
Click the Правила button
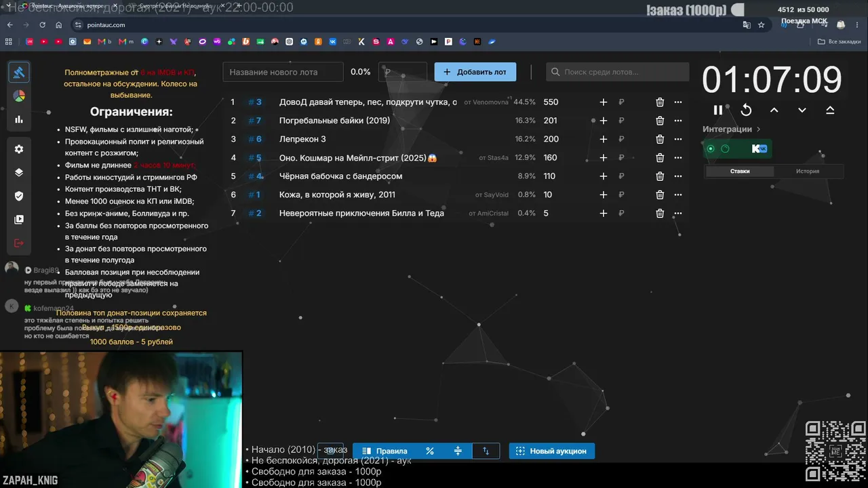coord(384,451)
